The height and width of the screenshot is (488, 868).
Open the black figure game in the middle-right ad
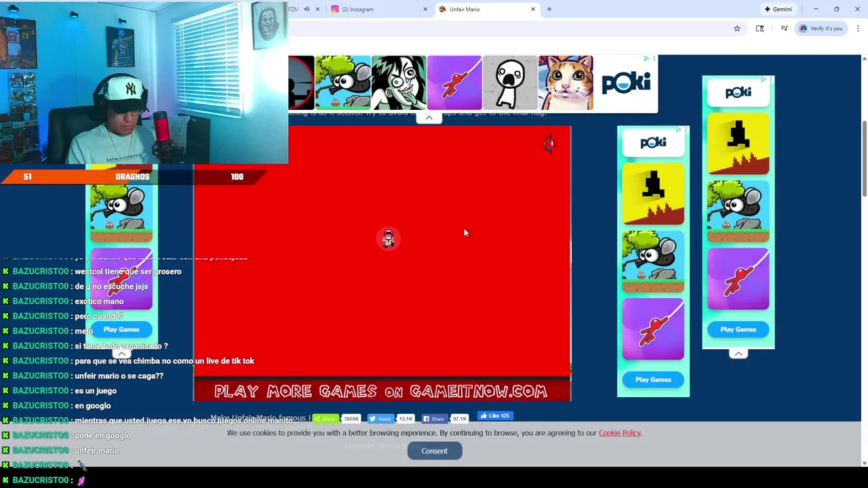tap(653, 194)
